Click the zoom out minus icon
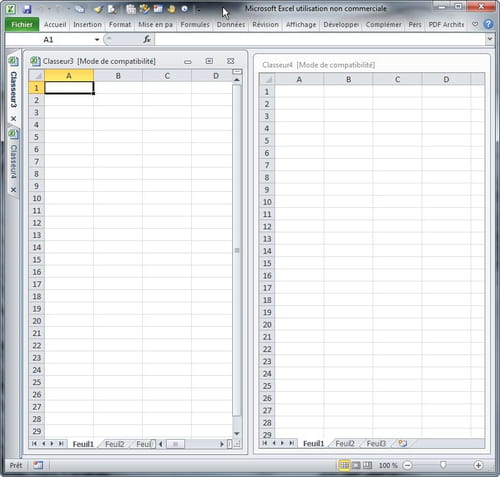This screenshot has width=500, height=477. click(x=407, y=465)
